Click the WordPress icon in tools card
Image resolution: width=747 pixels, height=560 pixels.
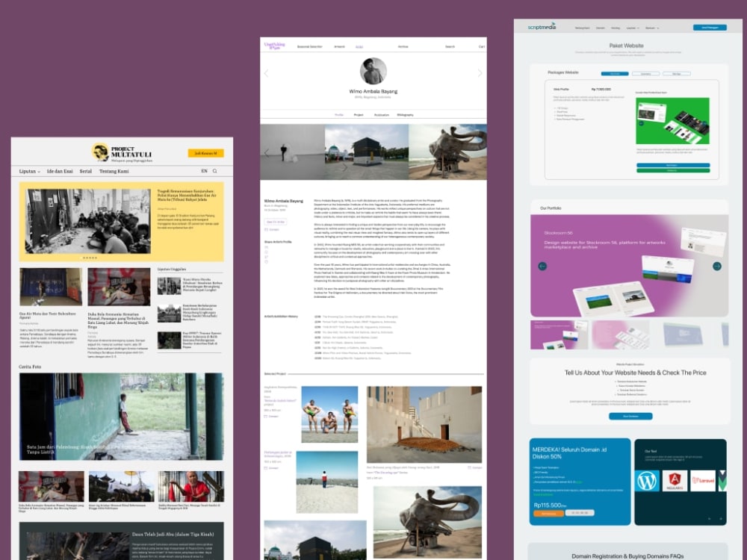pos(647,481)
